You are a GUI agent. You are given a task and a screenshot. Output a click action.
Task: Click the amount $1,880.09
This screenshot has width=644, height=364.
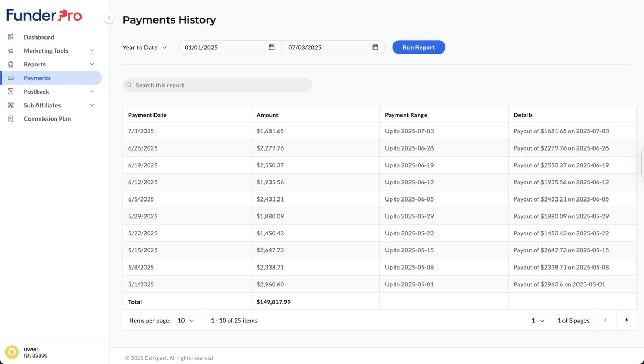[x=270, y=216]
